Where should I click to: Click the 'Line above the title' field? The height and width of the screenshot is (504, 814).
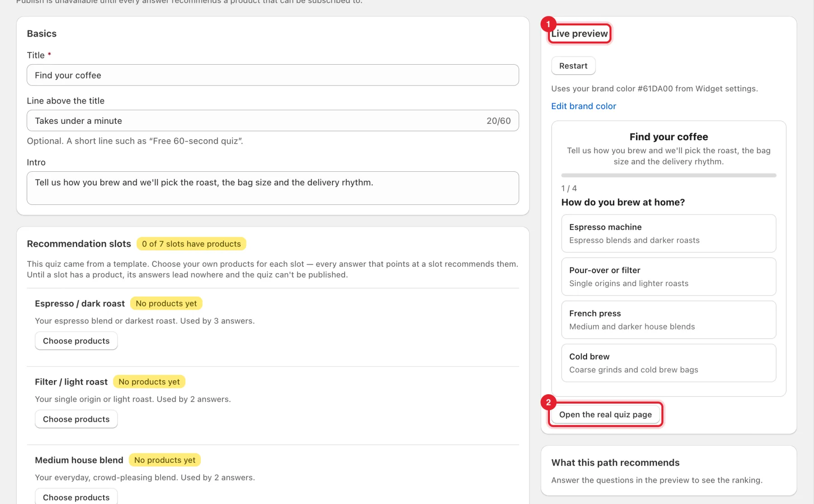click(273, 121)
